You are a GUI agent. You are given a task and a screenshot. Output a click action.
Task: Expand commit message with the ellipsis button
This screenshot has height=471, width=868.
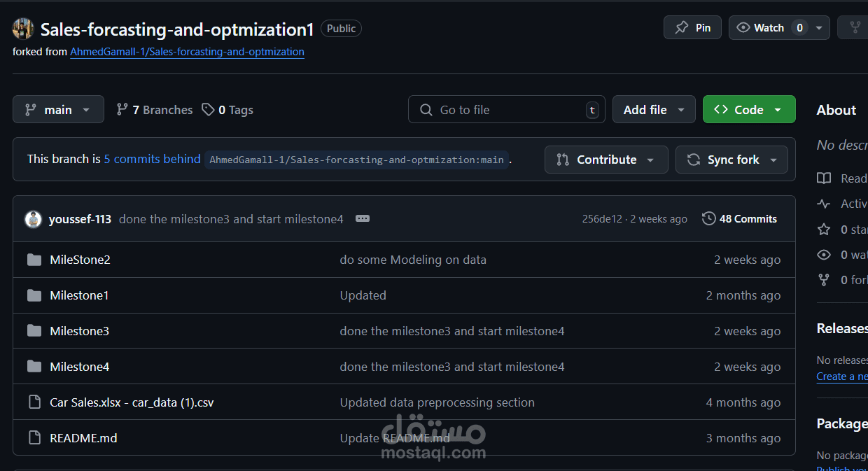(362, 219)
